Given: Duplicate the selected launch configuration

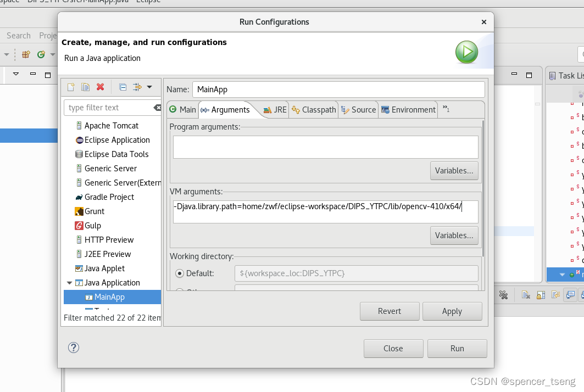Looking at the screenshot, I should 85,87.
